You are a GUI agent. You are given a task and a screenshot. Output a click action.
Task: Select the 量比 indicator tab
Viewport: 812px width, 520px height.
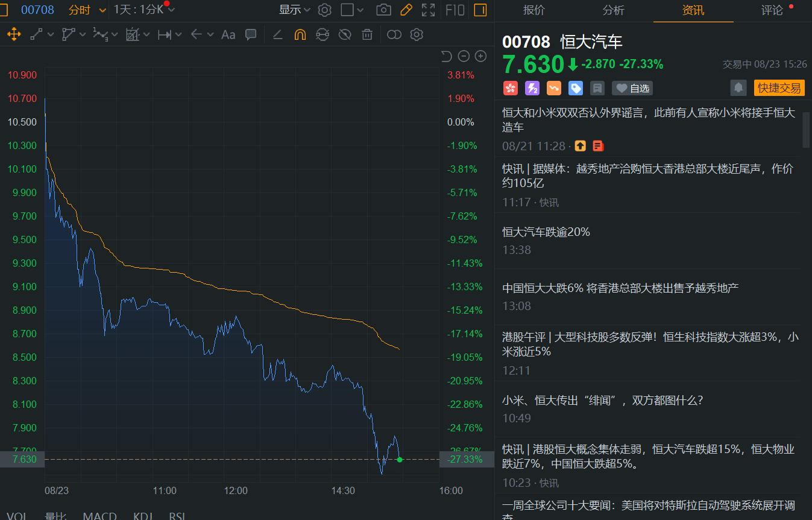click(55, 516)
